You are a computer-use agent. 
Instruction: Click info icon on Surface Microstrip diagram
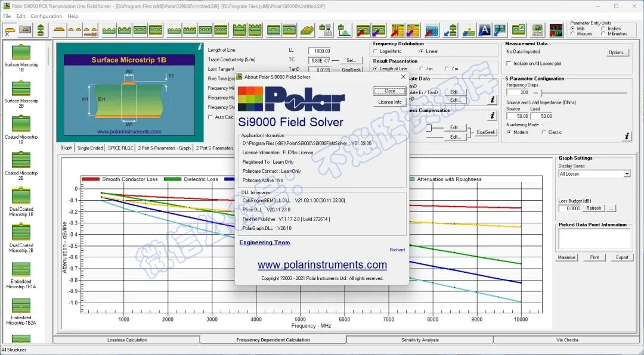coord(200,47)
